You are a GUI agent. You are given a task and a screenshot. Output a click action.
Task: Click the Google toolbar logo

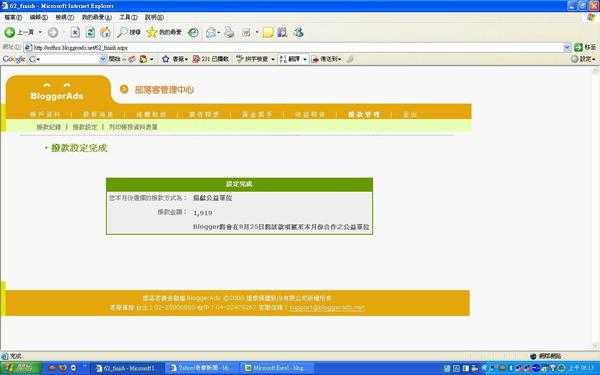tap(14, 59)
